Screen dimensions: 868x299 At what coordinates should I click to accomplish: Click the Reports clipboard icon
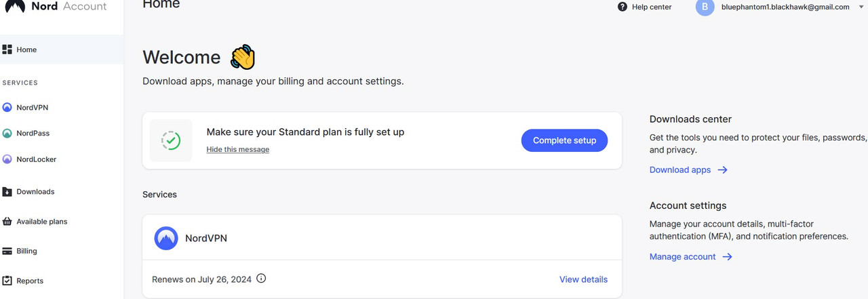[7, 281]
